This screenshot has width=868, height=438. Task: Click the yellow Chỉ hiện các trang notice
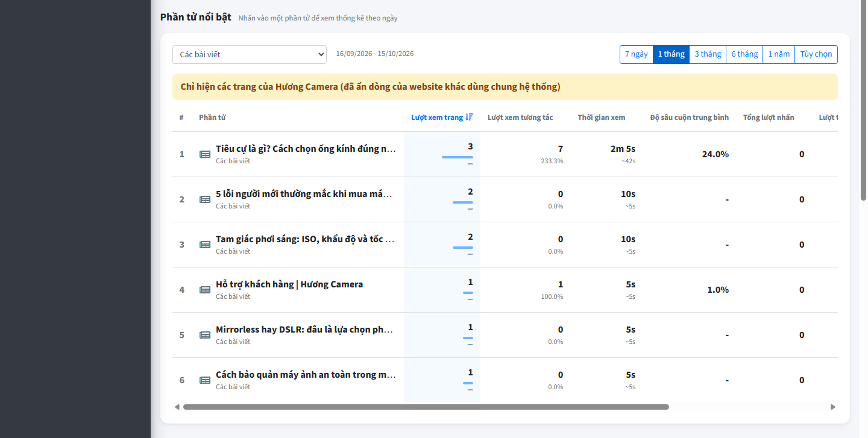pyautogui.click(x=505, y=87)
